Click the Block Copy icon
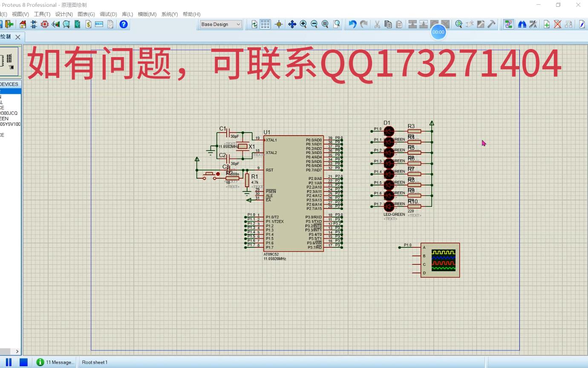The height and width of the screenshot is (368, 588). pyautogui.click(x=412, y=24)
